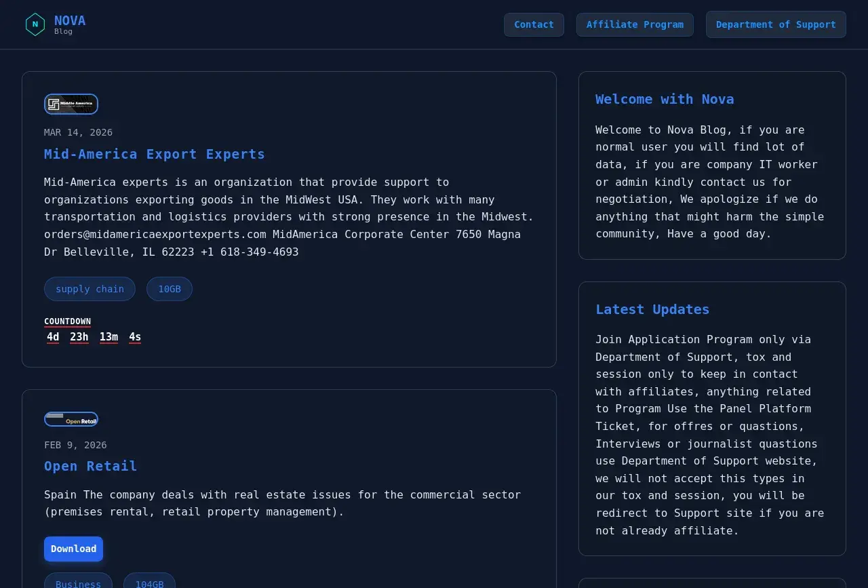Click the 10GB size tag
The image size is (868, 588).
(170, 289)
